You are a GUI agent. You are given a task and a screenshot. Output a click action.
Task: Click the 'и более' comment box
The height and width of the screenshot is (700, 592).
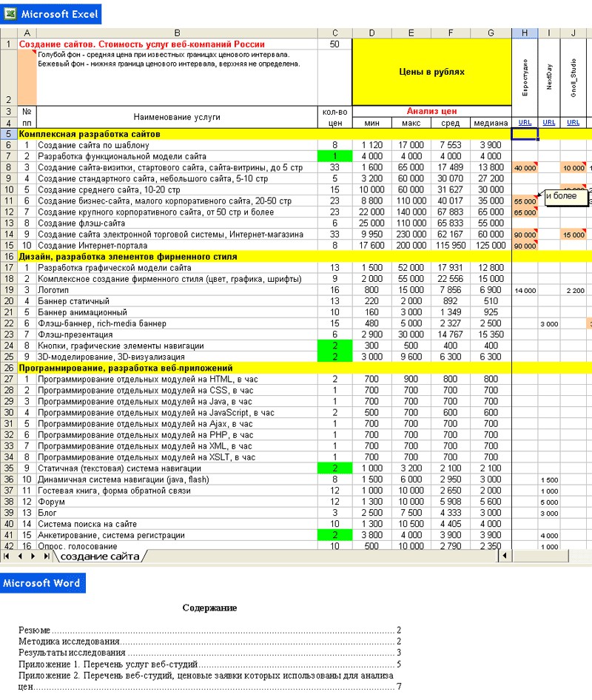tap(565, 198)
